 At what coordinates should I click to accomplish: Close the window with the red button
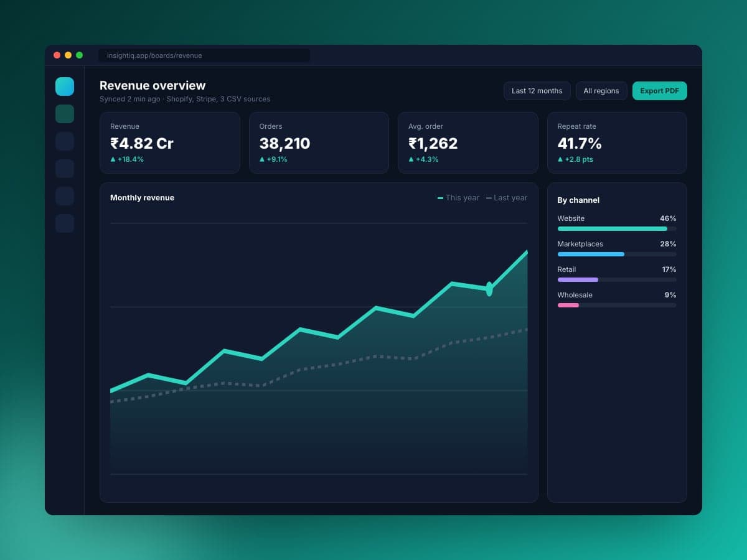pos(57,55)
